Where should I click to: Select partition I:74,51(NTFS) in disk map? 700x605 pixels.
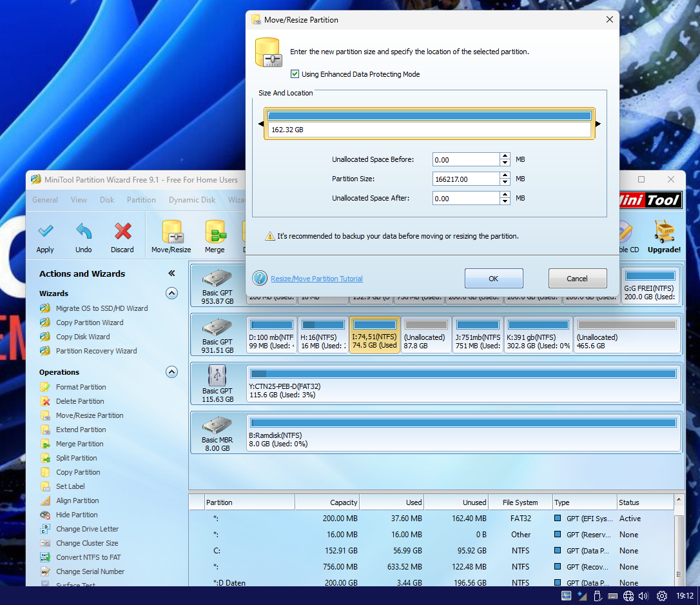(374, 335)
